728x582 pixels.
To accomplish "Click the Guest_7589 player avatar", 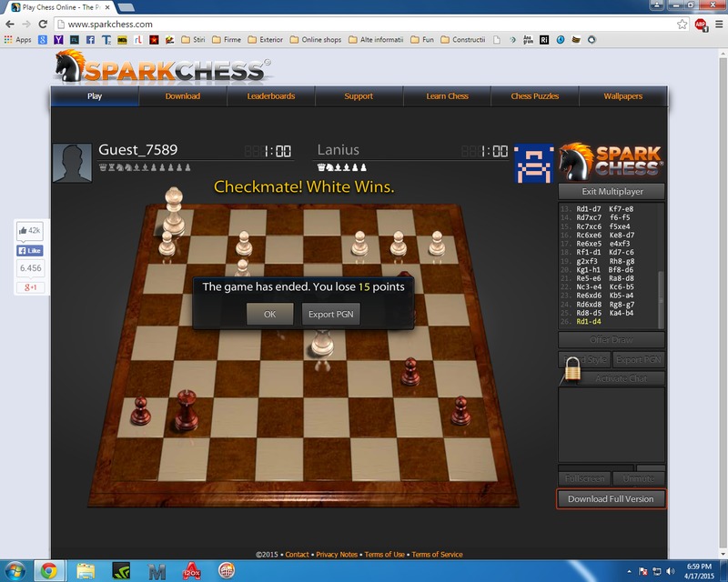I will (72, 163).
